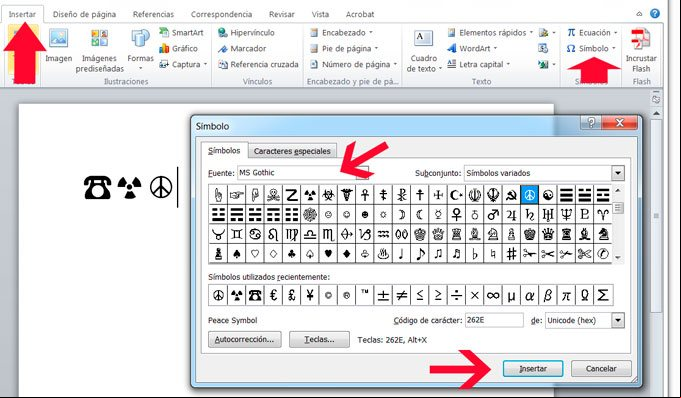Screen dimensions: 681x398
Task: Open the Revisar tab
Action: (282, 14)
